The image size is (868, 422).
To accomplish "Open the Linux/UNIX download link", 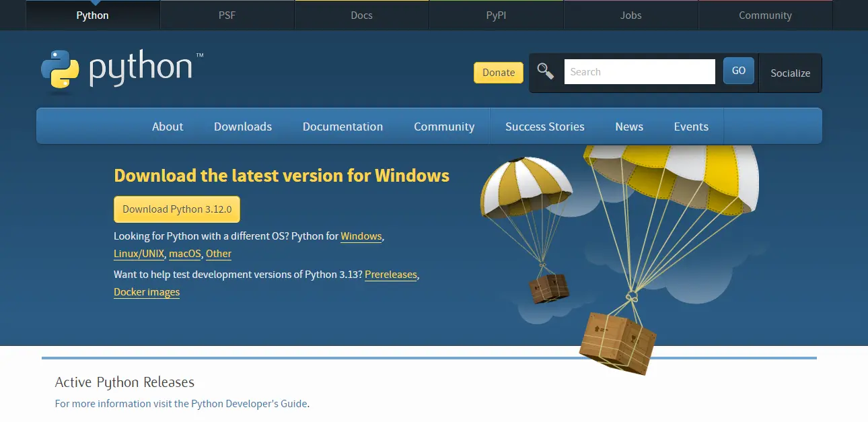I will click(139, 254).
